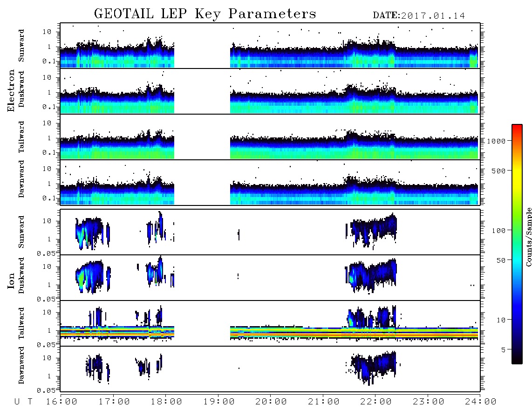Image resolution: width=532 pixels, height=410 pixels.
Task: Click the Ion "Duskward" axis label
Action: (x=21, y=275)
